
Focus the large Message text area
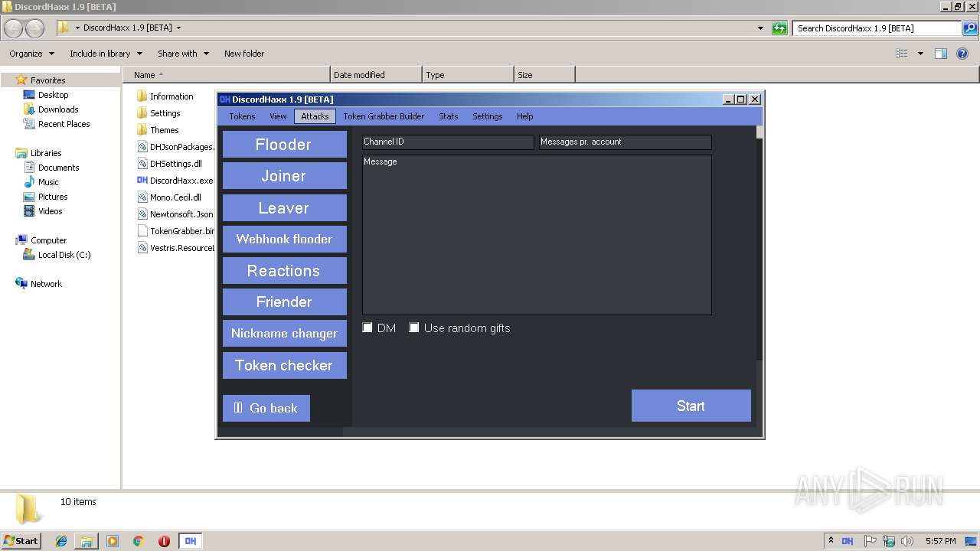click(537, 235)
